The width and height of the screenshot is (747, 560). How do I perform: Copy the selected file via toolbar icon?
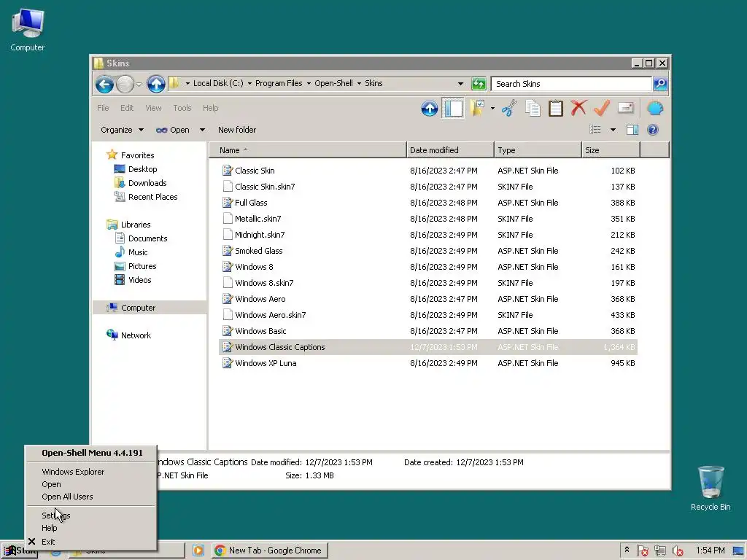[533, 109]
